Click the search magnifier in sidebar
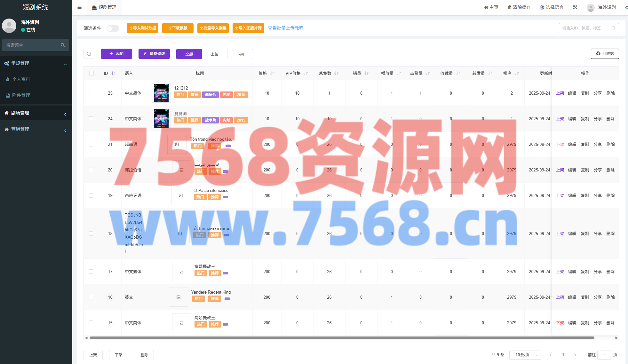Image resolution: width=628 pixels, height=364 pixels. [63, 45]
